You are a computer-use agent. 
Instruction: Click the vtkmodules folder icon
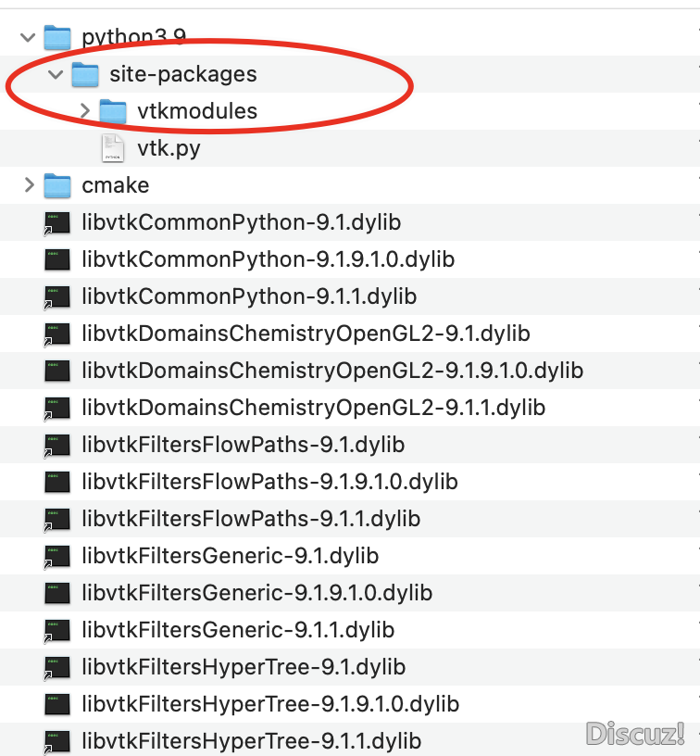pos(113,111)
